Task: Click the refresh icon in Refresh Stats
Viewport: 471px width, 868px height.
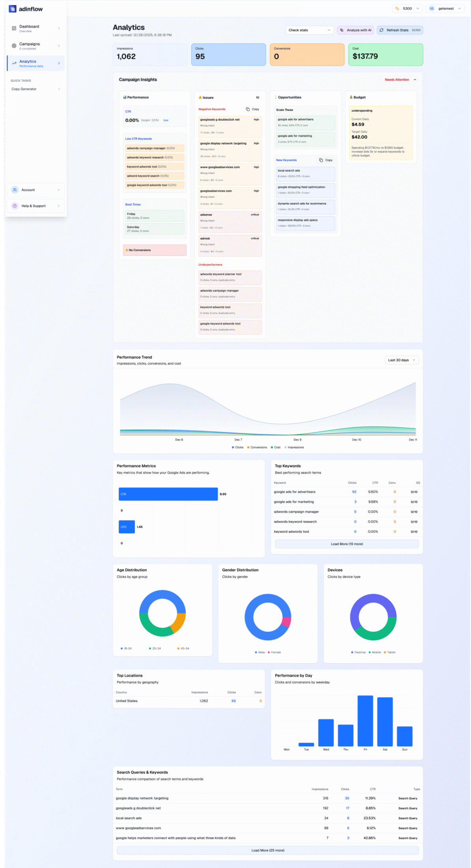Action: 381,30
